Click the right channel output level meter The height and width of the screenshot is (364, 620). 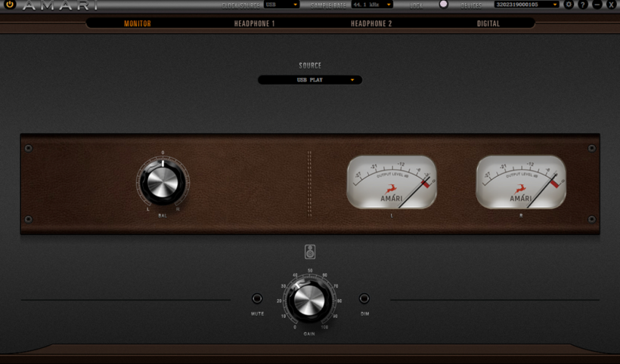pos(521,182)
